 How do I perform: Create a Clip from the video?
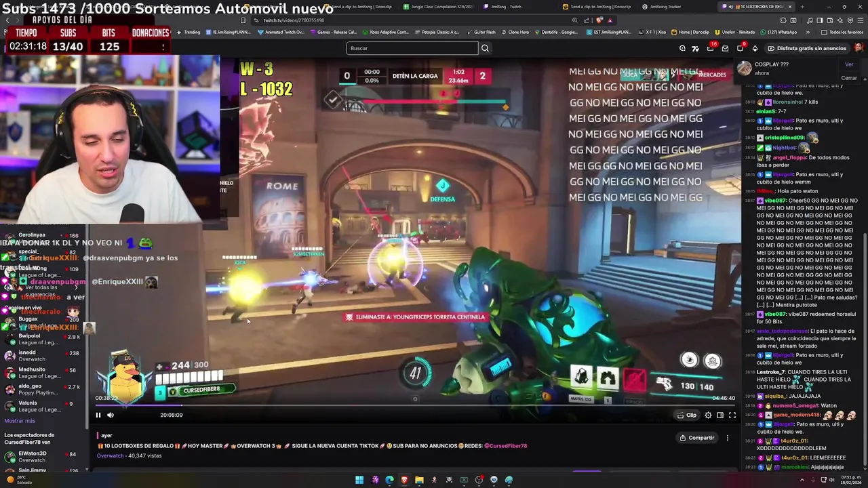687,415
